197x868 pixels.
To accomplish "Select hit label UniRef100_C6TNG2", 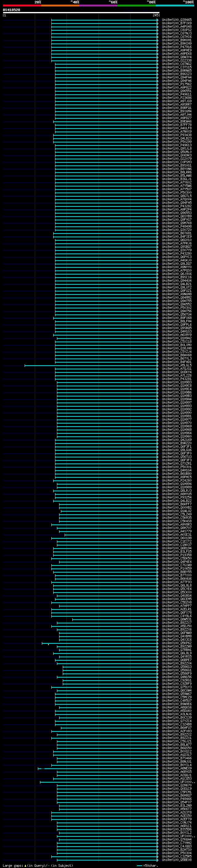I will tap(177, 64).
